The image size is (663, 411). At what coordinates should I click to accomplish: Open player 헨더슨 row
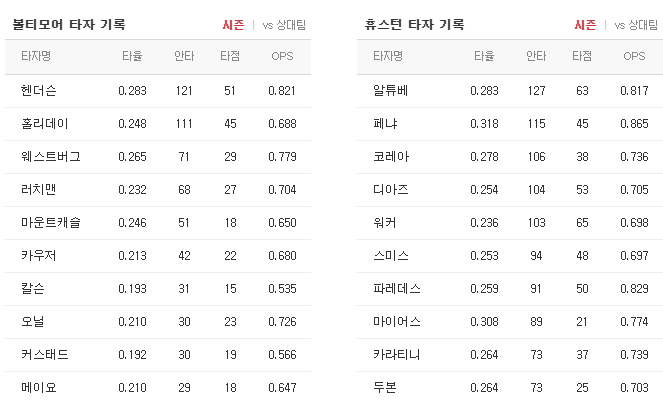click(158, 91)
